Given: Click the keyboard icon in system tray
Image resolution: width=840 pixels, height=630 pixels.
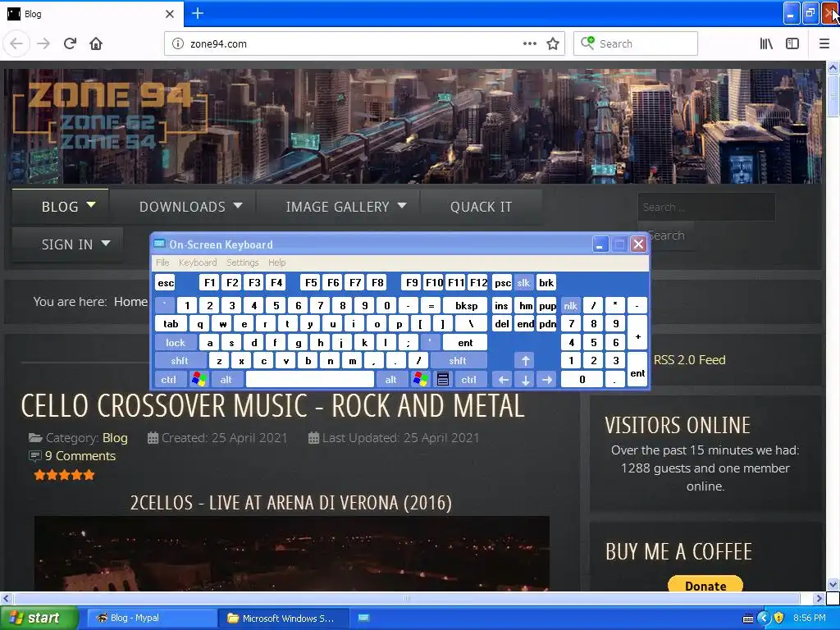Looking at the screenshot, I should pos(748,619).
